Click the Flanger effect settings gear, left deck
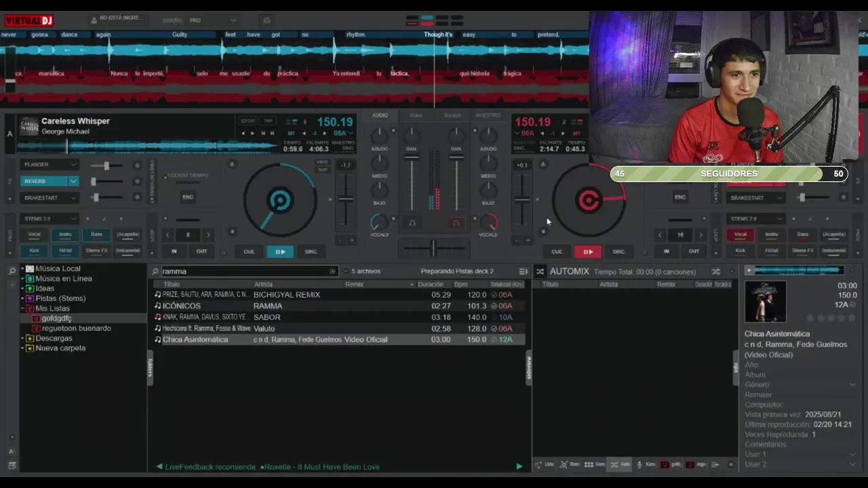Viewport: 868px width, 488px height. click(137, 165)
